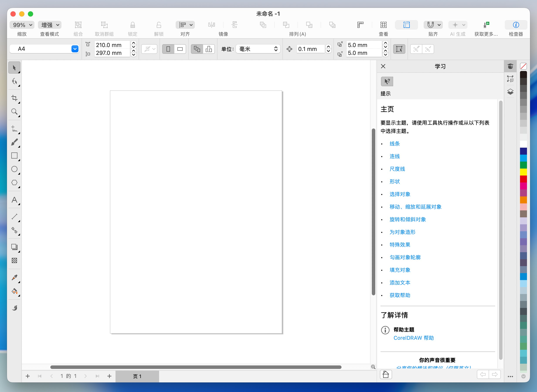Viewport: 537px width, 392px height.
Task: Select the Crop tool
Action: coord(14,98)
